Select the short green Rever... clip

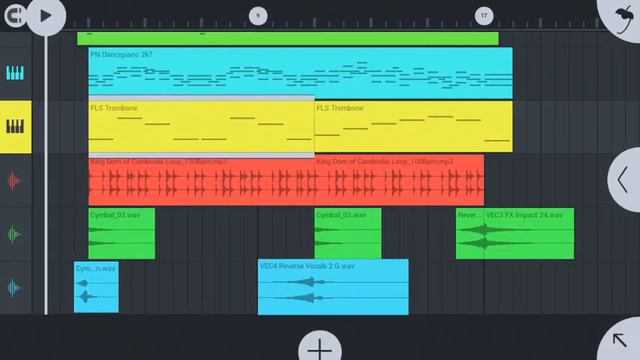click(470, 233)
